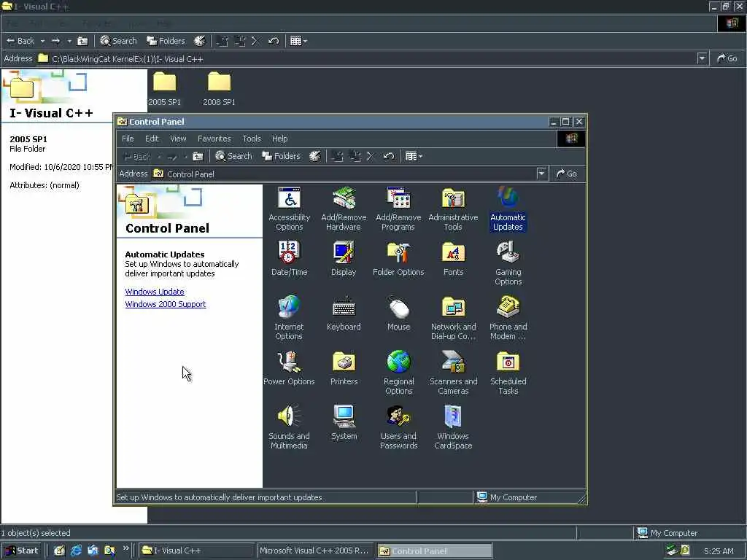Screen dimensions: 747x560
Task: Open Scanners and Cameras
Action: [453, 373]
